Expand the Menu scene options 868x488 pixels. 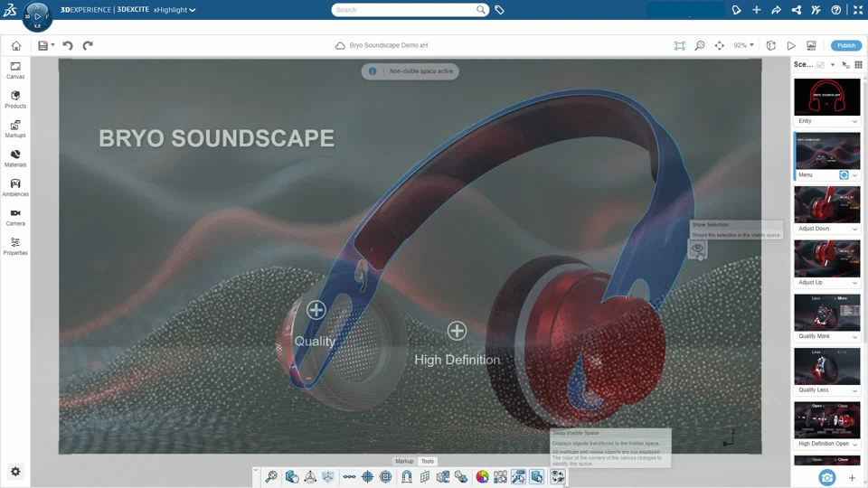click(854, 174)
